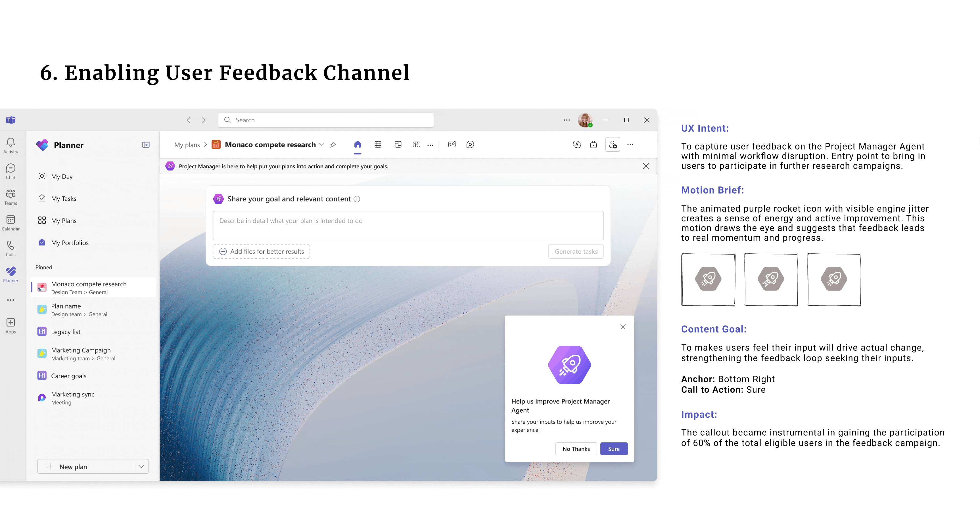Open the bag-shaped icon in plan toolbar
This screenshot has width=980, height=523.
[594, 144]
